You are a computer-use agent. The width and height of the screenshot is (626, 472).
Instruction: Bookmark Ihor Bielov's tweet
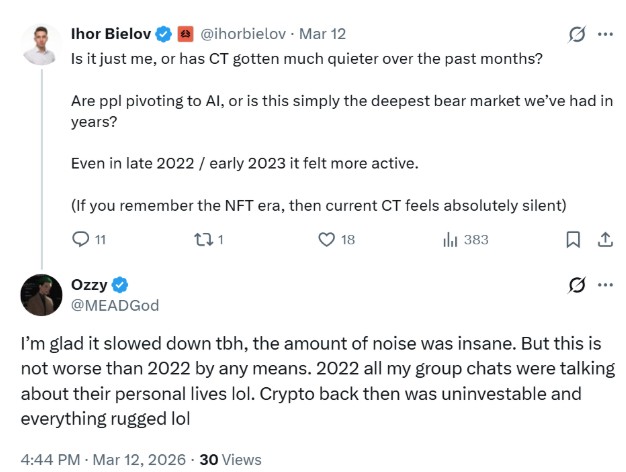572,240
